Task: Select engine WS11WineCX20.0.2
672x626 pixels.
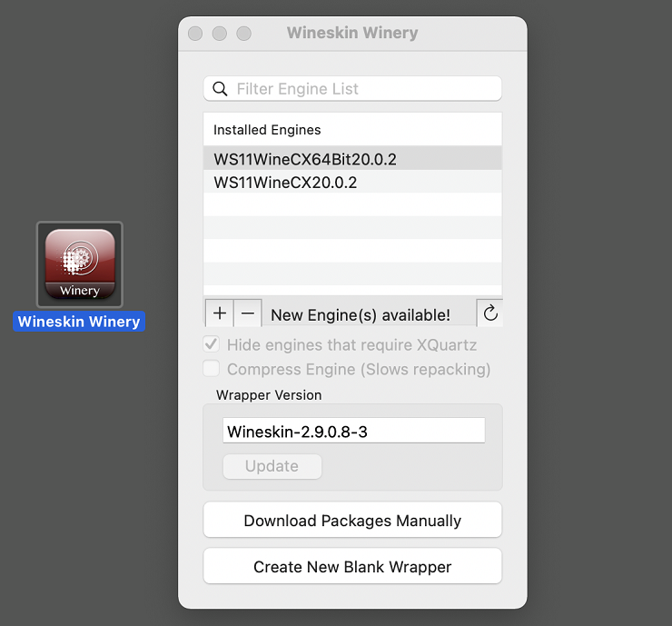Action: 352,183
